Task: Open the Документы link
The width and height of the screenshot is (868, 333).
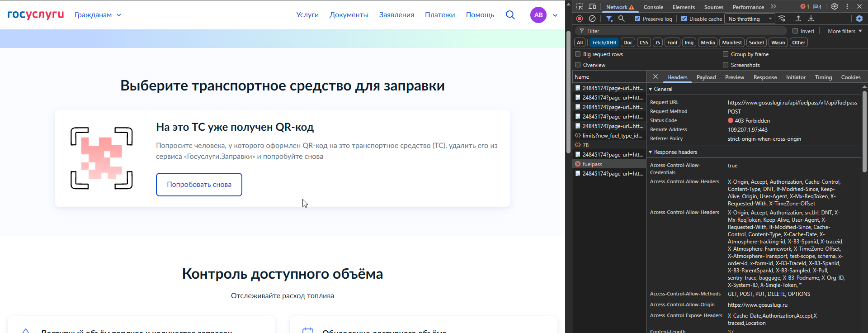Action: pos(349,15)
